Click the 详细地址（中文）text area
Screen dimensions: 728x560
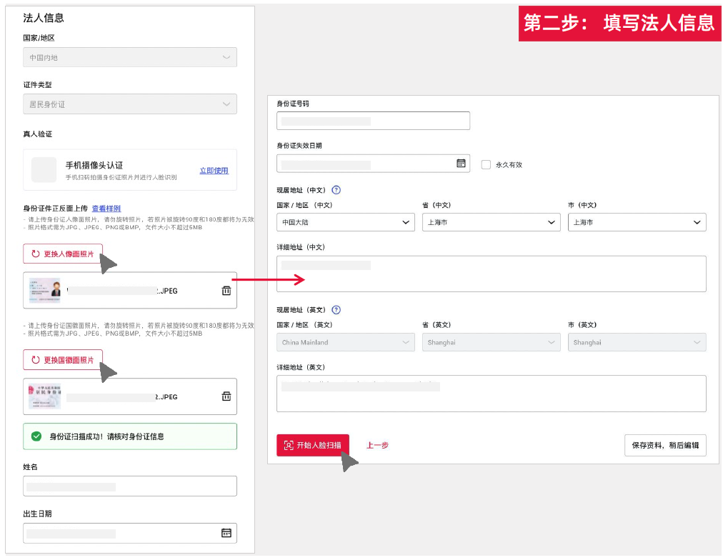(491, 274)
